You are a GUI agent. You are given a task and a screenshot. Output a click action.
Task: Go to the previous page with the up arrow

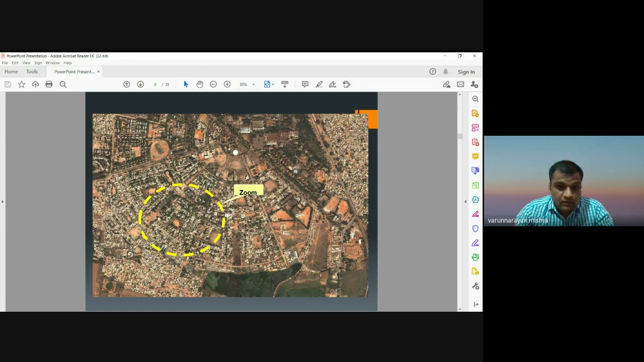127,84
